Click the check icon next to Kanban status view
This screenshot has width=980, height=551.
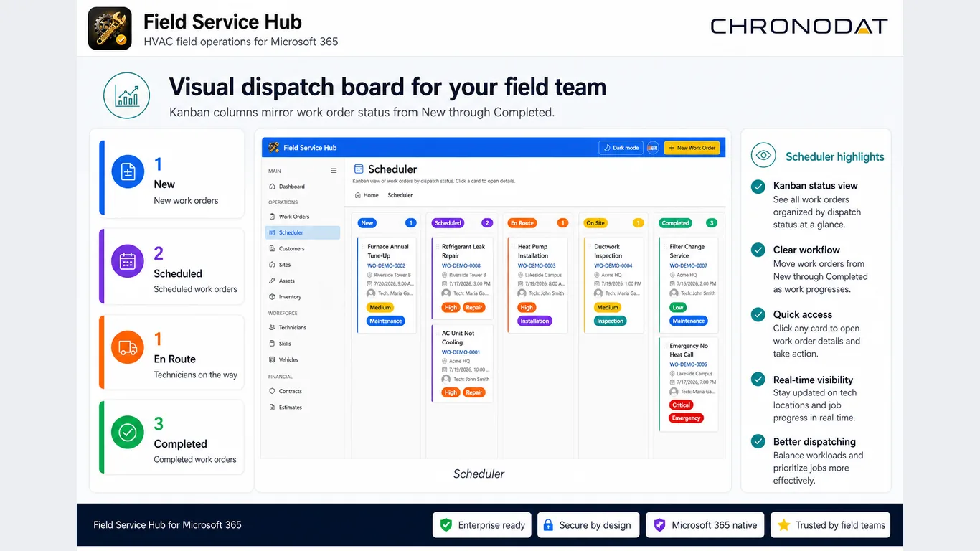(x=758, y=186)
